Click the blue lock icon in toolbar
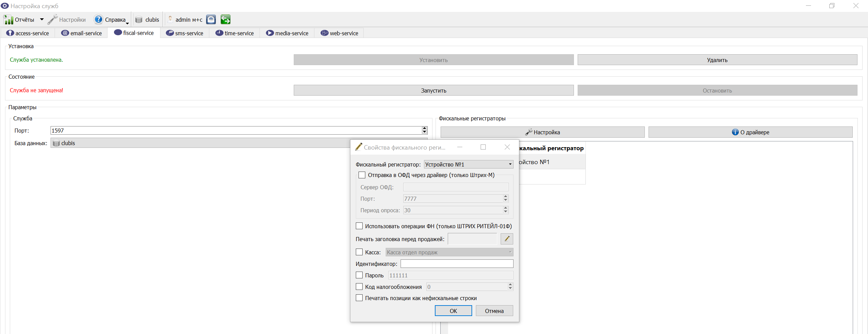Viewport: 868px width, 334px height. (x=211, y=20)
